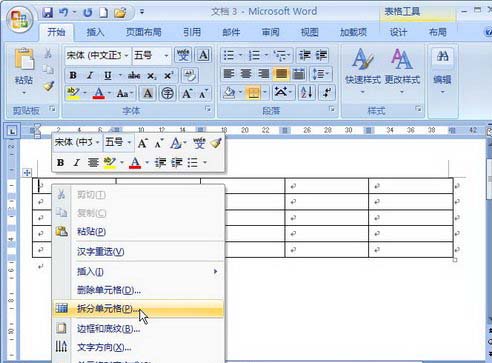Image resolution: width=492 pixels, height=363 pixels.
Task: Sort table contents with A-Z button
Action: click(x=306, y=92)
